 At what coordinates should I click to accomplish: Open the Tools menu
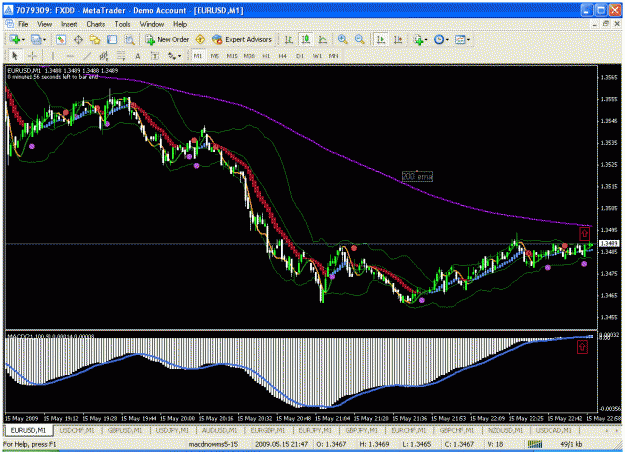click(x=122, y=24)
